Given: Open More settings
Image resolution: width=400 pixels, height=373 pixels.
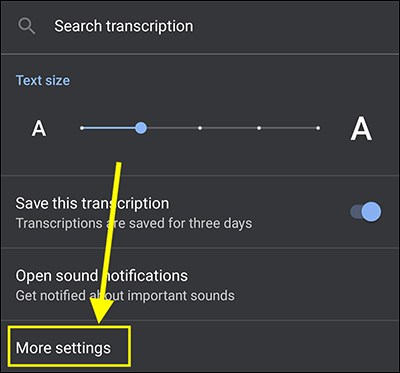Looking at the screenshot, I should (x=63, y=348).
